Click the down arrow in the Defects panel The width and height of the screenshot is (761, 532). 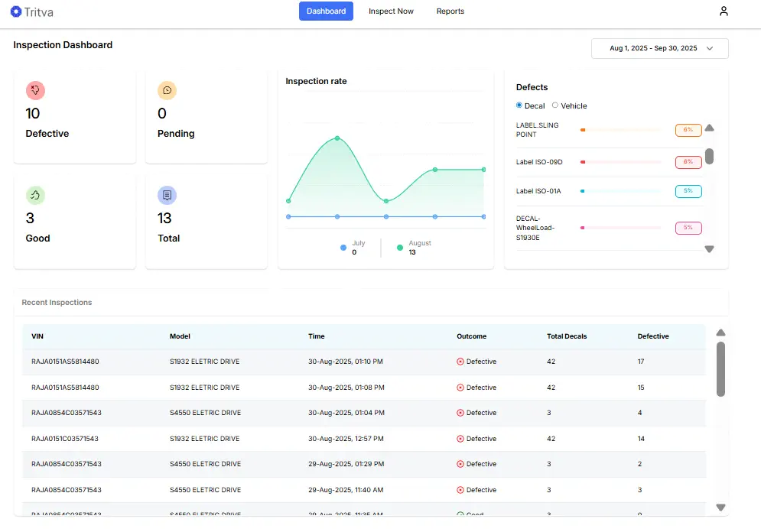[710, 248]
